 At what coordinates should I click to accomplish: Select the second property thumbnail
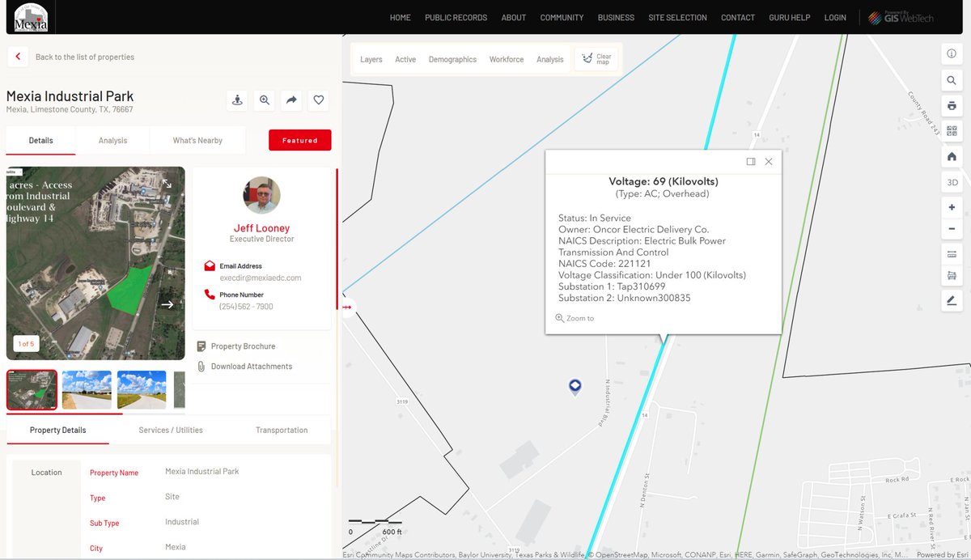(86, 389)
